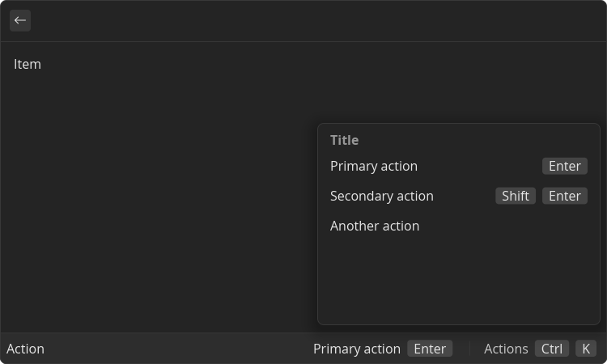Viewport: 607px width, 364px height.
Task: Select Another action in the popup menu
Action: tap(459, 226)
